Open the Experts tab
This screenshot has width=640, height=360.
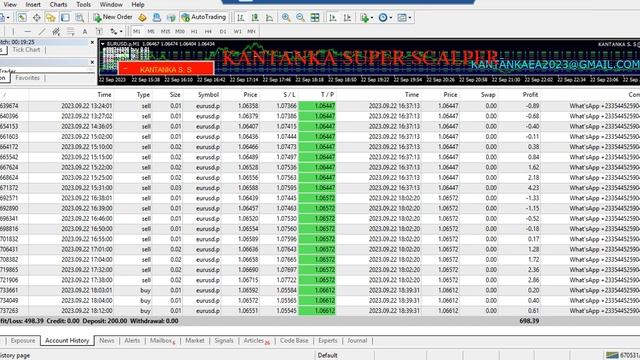[328, 340]
